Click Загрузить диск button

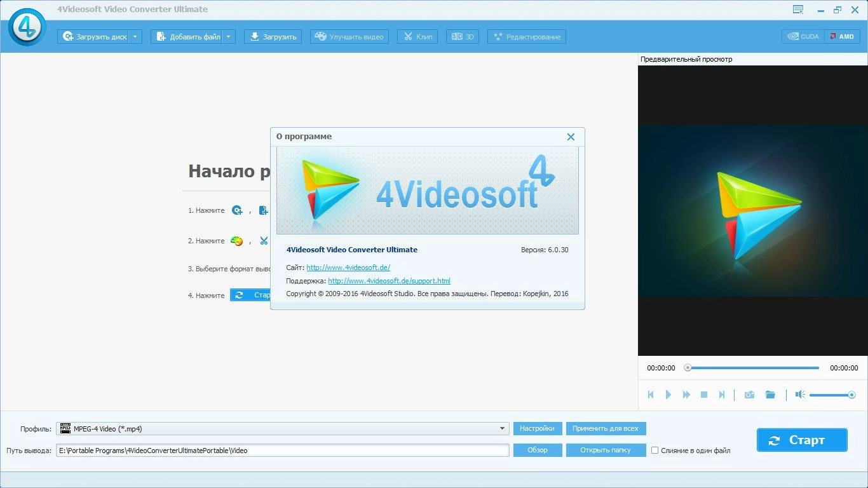point(93,37)
